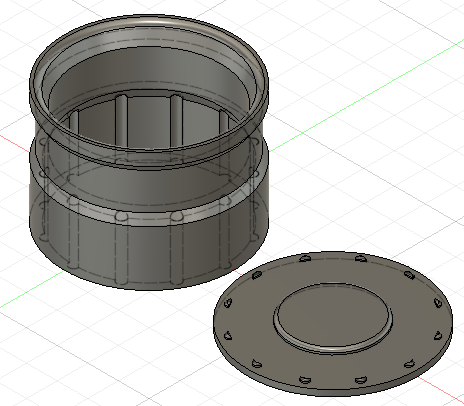Click the raised circular boss on the lid
Image resolution: width=464 pixels, height=406 pixels.
point(333,316)
